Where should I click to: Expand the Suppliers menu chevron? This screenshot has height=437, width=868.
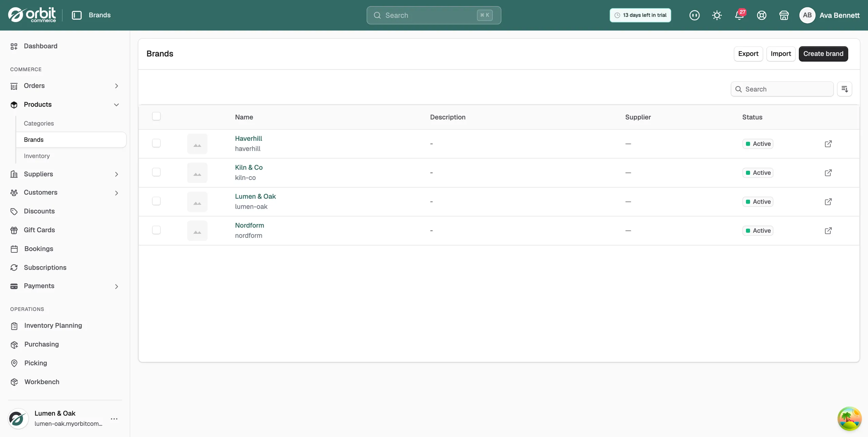[116, 174]
